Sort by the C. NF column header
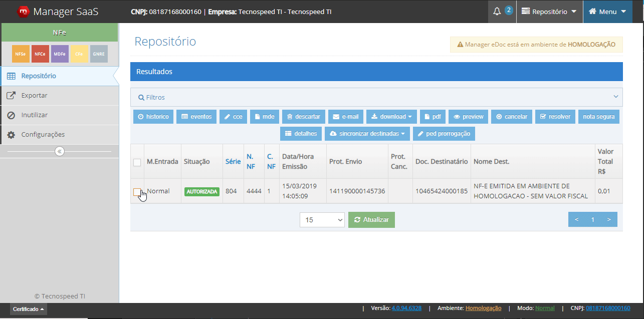The image size is (644, 319). pyautogui.click(x=271, y=161)
